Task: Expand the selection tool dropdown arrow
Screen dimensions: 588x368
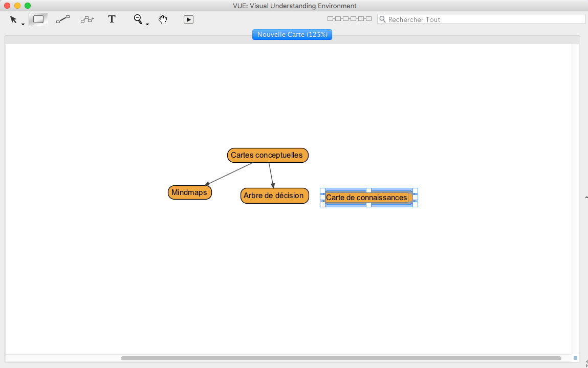Action: pyautogui.click(x=23, y=24)
